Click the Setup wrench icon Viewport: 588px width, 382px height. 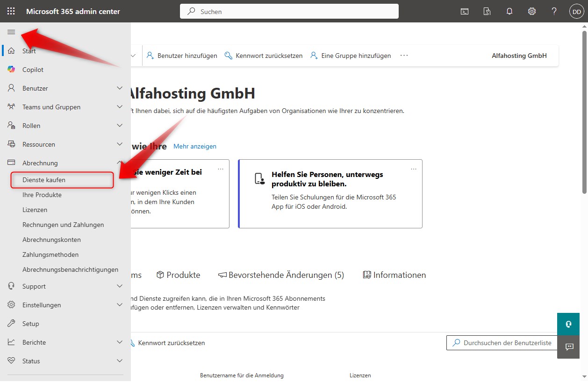[12, 324]
